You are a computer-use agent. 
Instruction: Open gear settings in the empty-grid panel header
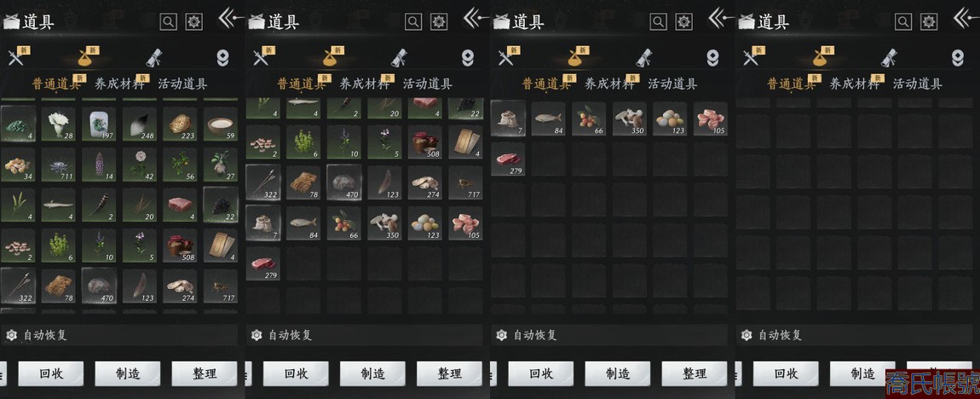click(x=930, y=22)
